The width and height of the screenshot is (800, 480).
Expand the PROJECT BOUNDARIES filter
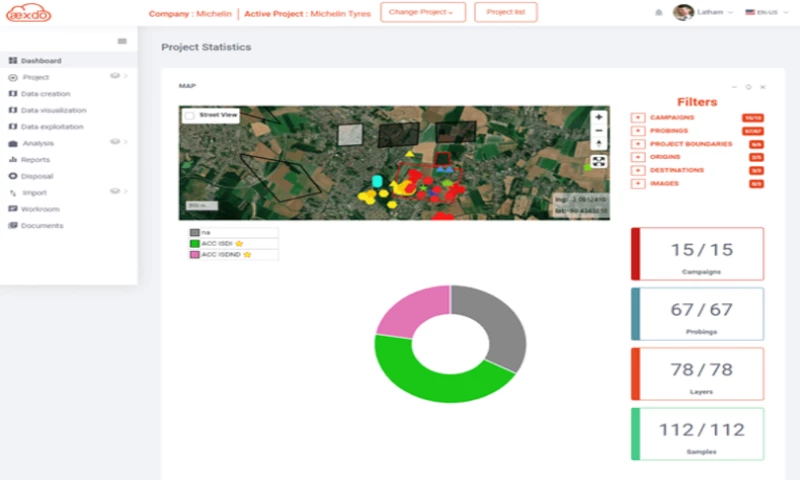tap(638, 144)
